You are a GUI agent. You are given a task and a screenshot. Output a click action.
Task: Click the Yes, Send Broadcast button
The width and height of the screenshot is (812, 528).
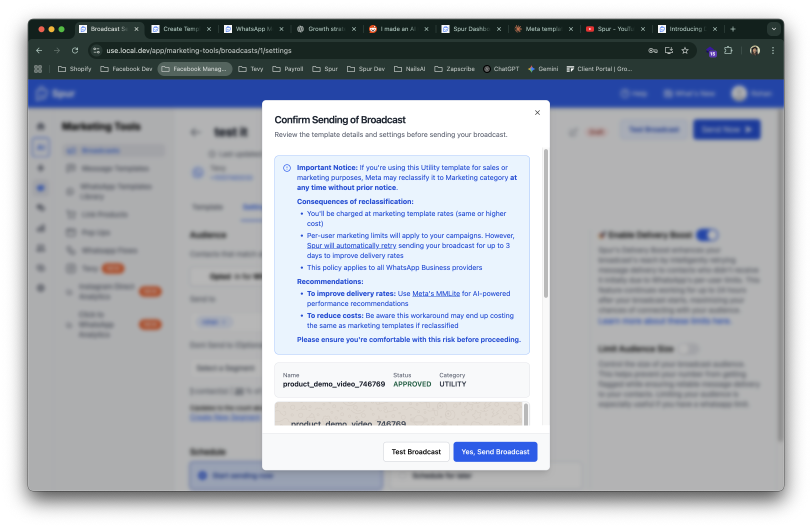pyautogui.click(x=495, y=452)
